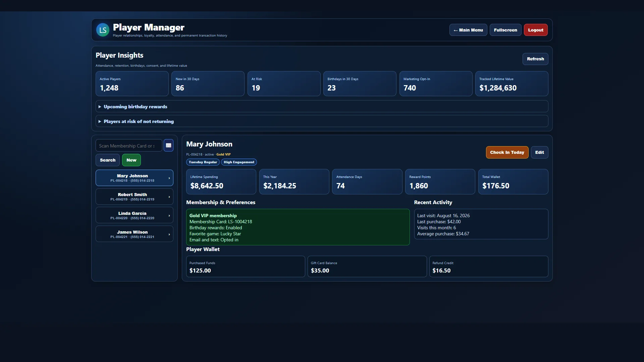Expand Upcoming birthday rewards section
The image size is (644, 362).
click(322, 107)
